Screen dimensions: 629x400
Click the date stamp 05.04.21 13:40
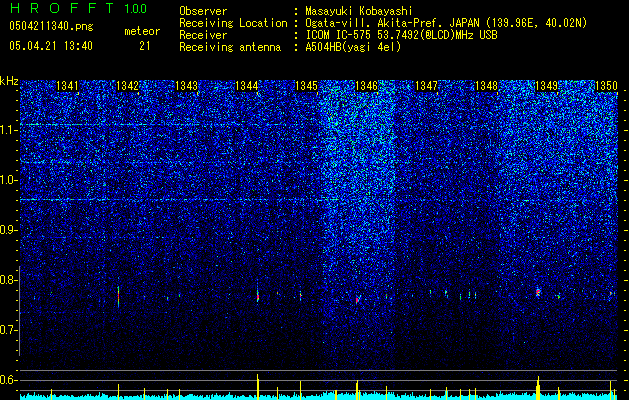[51, 46]
